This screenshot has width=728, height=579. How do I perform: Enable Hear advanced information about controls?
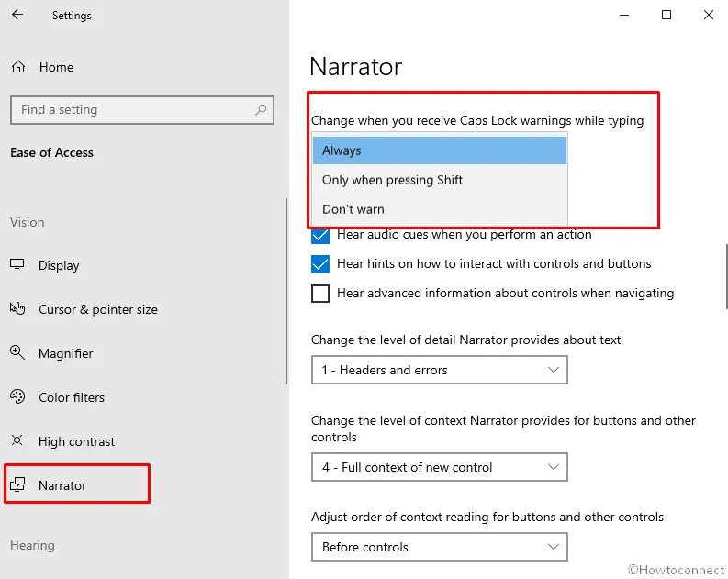pos(320,294)
